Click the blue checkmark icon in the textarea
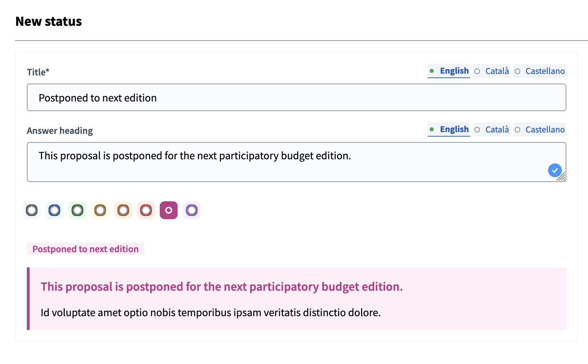Viewport: 588px width, 364px height. pyautogui.click(x=555, y=170)
